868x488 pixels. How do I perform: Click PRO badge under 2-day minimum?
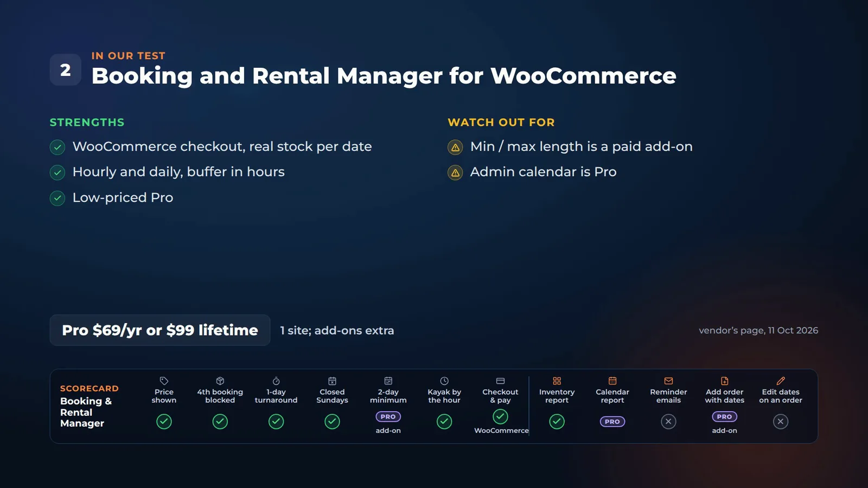click(388, 417)
